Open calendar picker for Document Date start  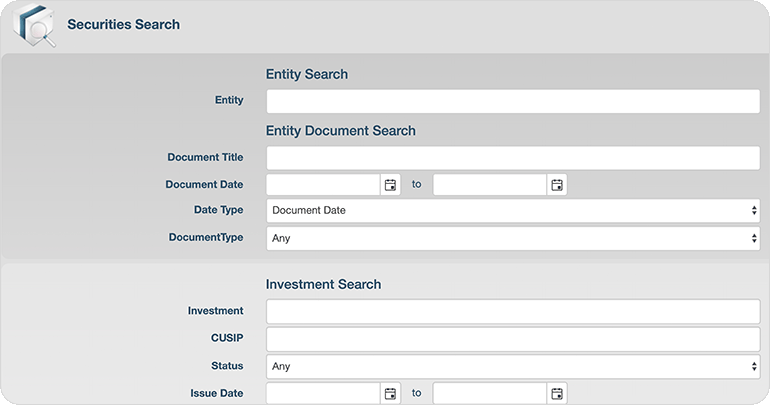[390, 185]
